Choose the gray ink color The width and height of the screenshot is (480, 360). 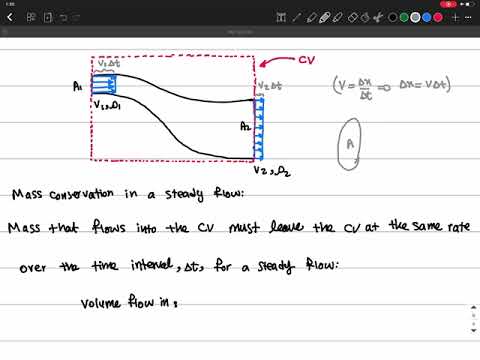click(415, 17)
